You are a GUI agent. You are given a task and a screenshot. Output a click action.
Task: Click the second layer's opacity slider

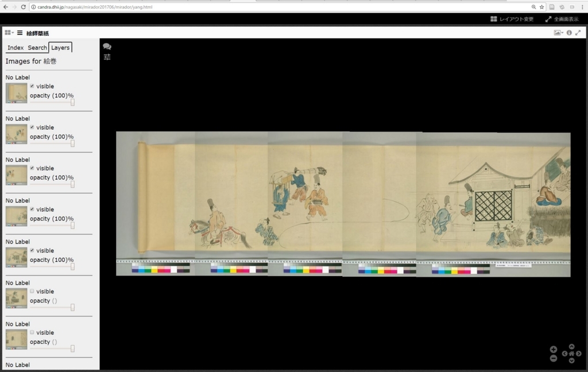pyautogui.click(x=52, y=144)
